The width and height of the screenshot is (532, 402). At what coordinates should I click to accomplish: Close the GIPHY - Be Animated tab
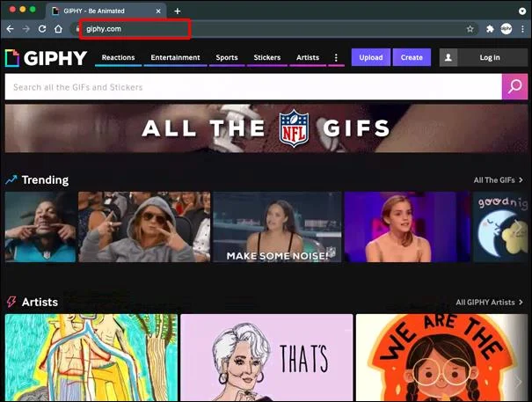click(x=158, y=11)
